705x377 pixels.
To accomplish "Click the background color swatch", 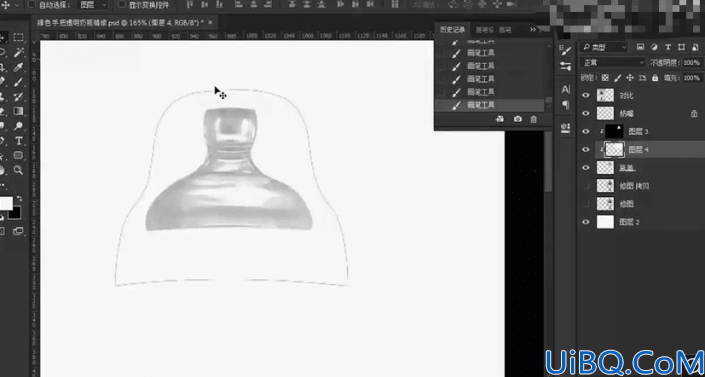I will click(x=16, y=213).
